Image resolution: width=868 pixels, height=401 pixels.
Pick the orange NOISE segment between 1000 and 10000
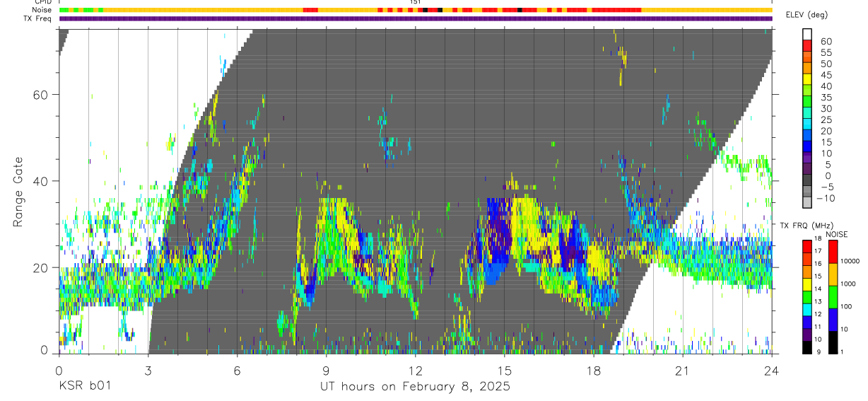pyautogui.click(x=832, y=274)
